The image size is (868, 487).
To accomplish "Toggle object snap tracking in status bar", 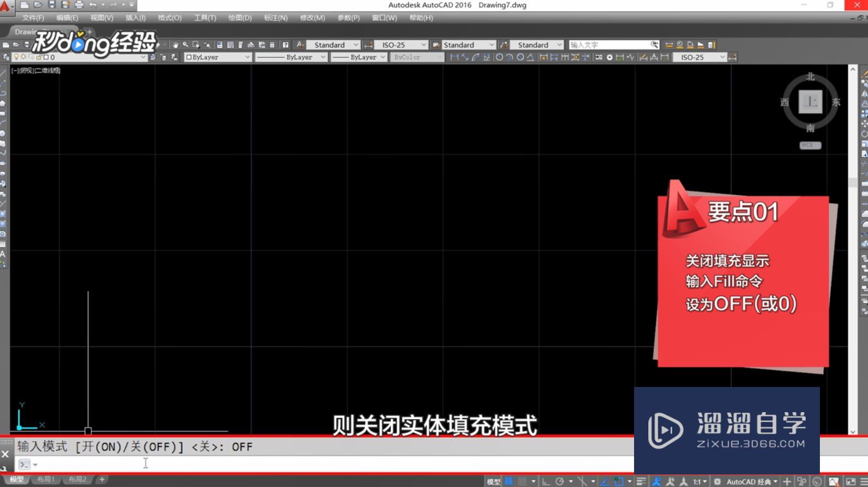I will pyautogui.click(x=605, y=482).
